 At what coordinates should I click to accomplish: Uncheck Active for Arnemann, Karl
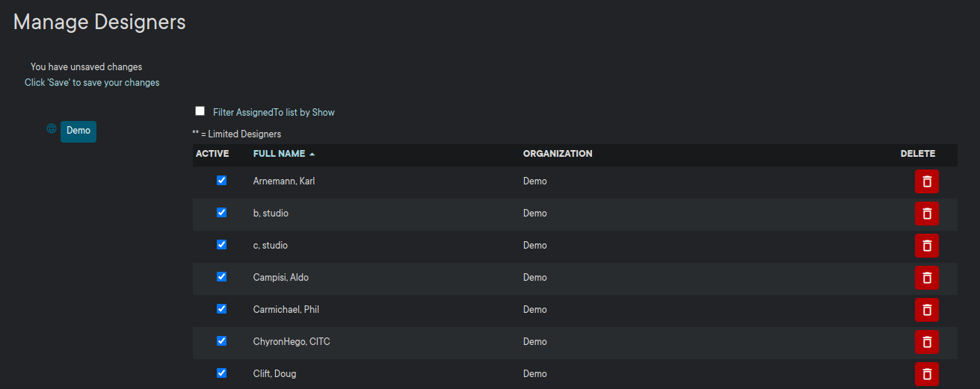[221, 181]
